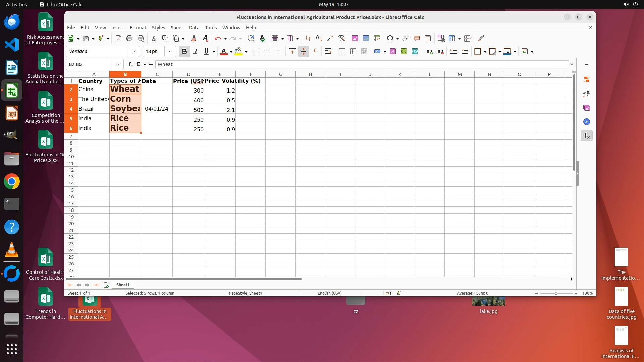Screen dimensions: 644x362
Task: Click the Sort Ascending icon
Action: [319, 38]
